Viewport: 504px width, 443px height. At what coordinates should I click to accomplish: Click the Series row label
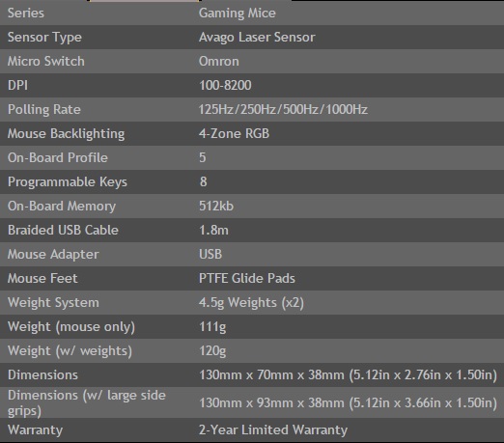(x=26, y=14)
